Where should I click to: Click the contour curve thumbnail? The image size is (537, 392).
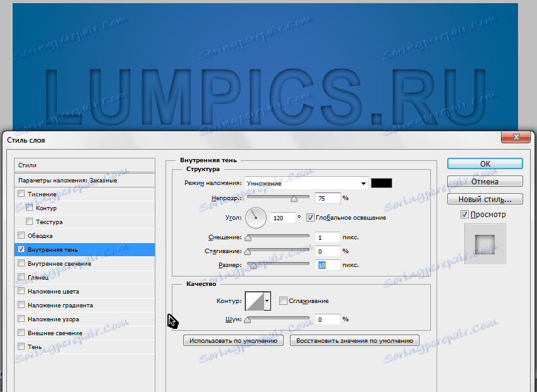tap(255, 301)
